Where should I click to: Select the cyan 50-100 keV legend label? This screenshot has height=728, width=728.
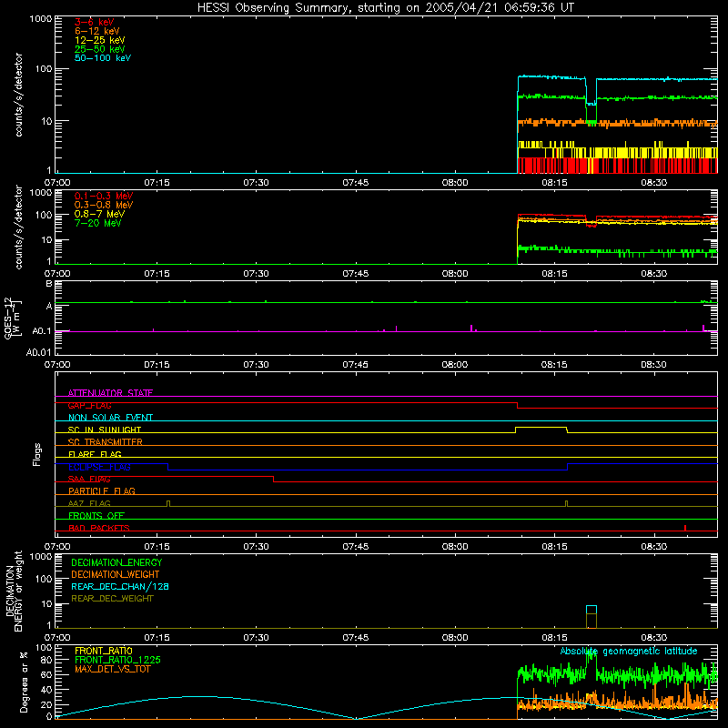pyautogui.click(x=103, y=58)
